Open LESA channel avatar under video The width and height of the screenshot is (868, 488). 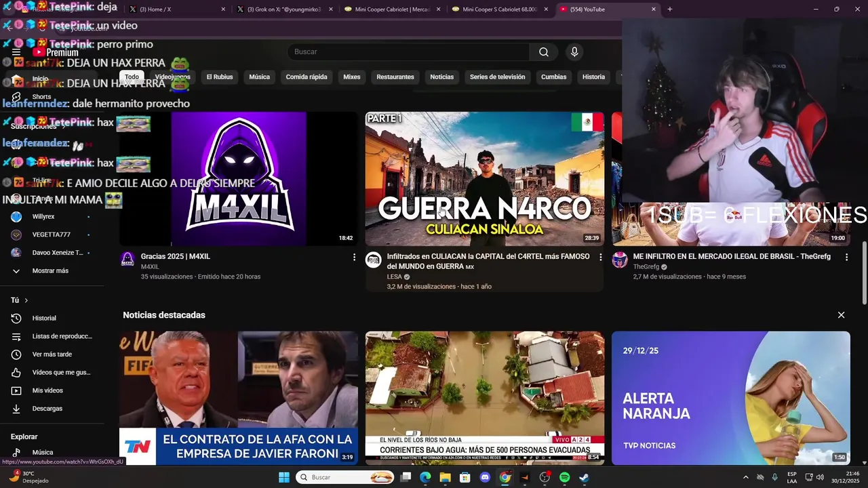[374, 260]
